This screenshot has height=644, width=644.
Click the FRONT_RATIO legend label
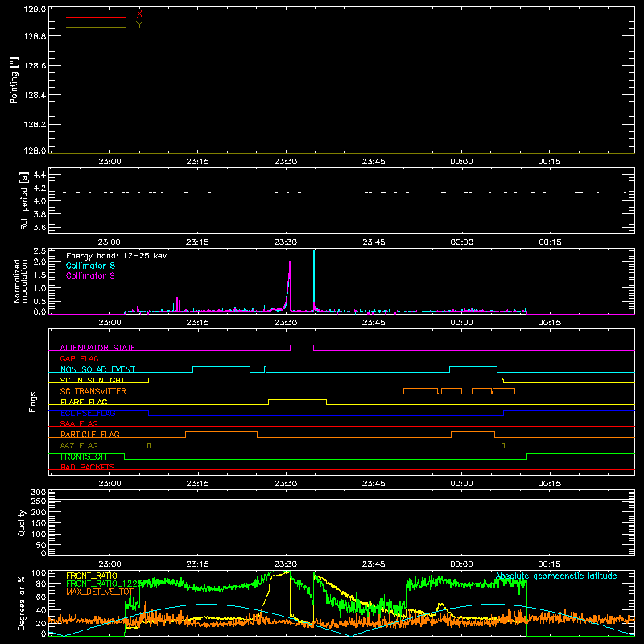point(92,576)
